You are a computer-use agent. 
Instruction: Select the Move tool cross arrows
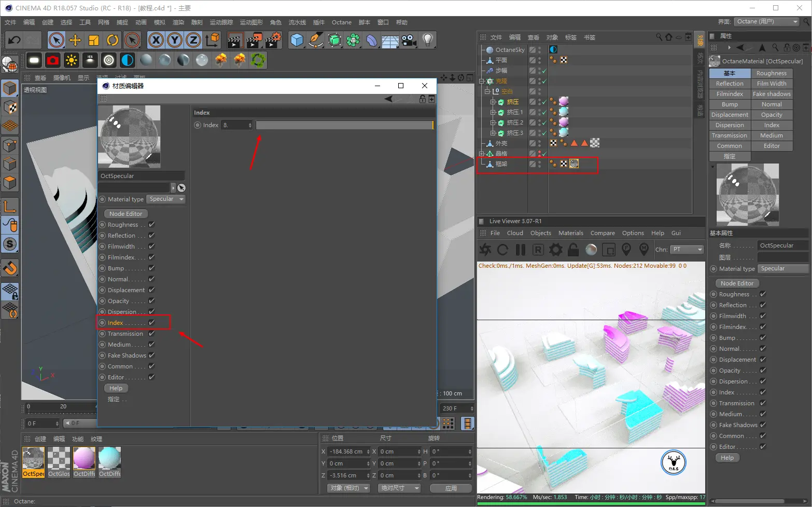75,40
